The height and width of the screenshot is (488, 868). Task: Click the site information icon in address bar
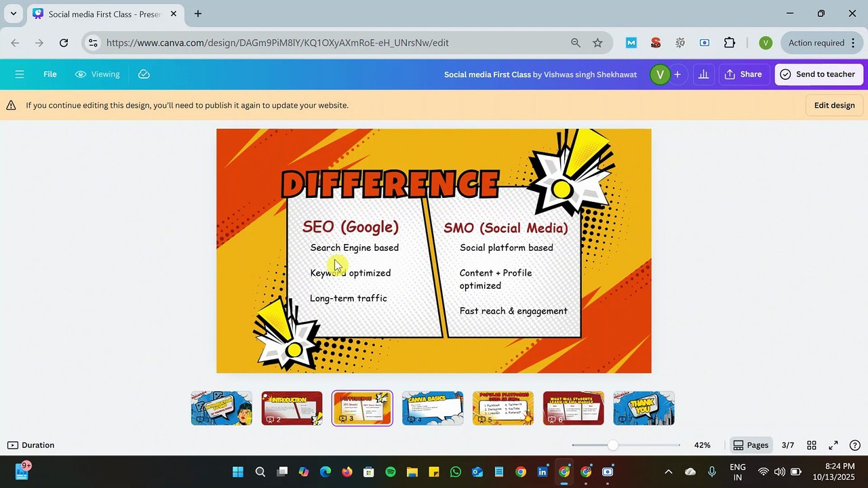[x=93, y=43]
